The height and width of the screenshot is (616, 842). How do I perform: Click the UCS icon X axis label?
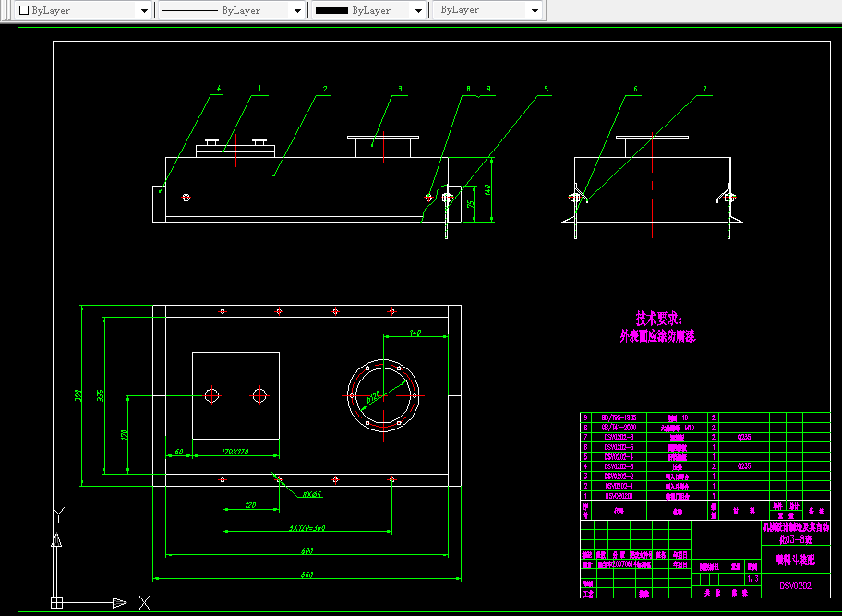coord(144,602)
